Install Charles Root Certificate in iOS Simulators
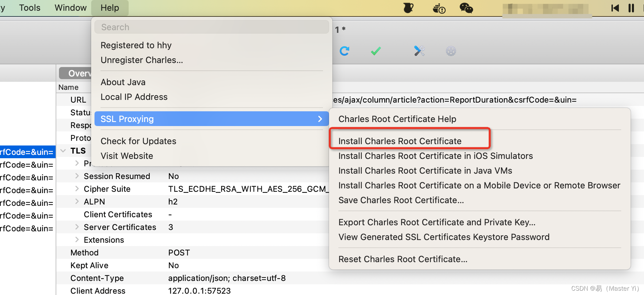Viewport: 644px width, 295px height. tap(480, 156)
